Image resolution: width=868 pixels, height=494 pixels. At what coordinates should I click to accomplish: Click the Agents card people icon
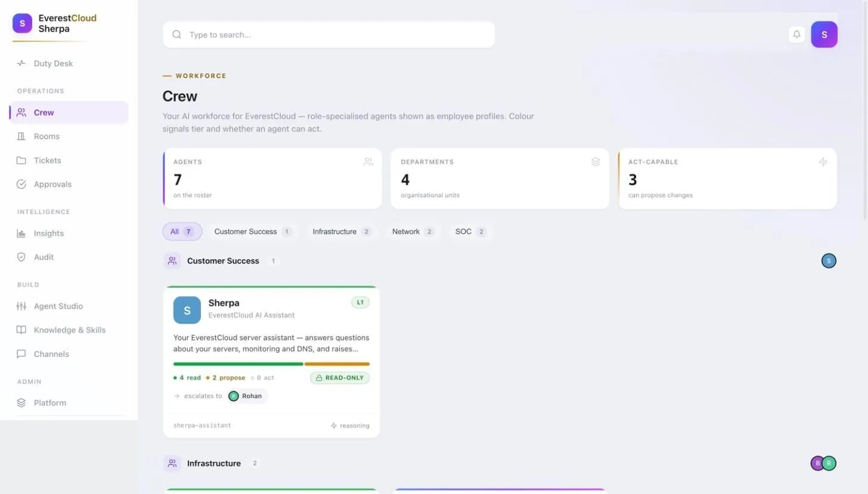click(x=368, y=161)
